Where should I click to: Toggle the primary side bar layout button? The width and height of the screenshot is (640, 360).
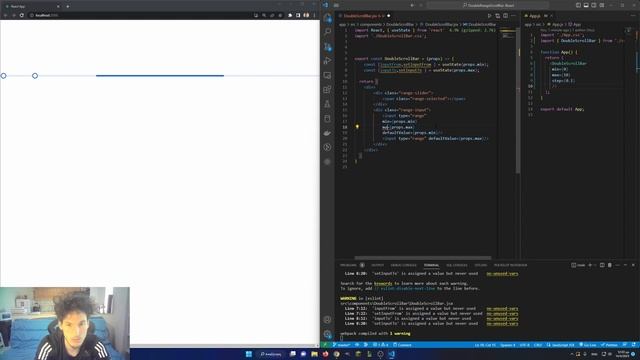point(578,5)
